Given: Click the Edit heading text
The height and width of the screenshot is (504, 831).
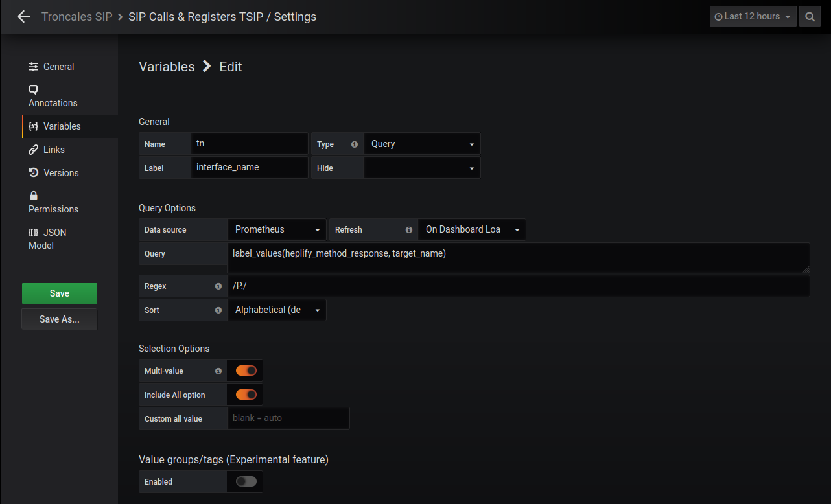Looking at the screenshot, I should (x=231, y=67).
